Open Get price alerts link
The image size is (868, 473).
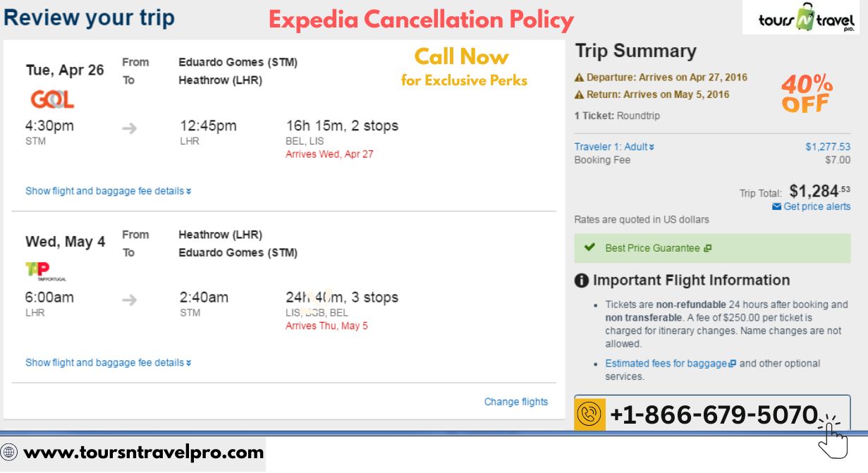pyautogui.click(x=817, y=207)
